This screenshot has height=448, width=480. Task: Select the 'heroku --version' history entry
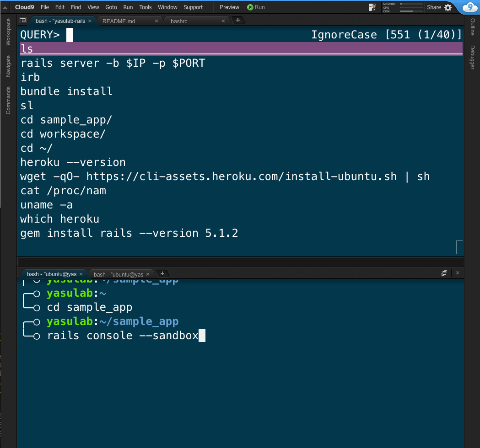coord(73,162)
